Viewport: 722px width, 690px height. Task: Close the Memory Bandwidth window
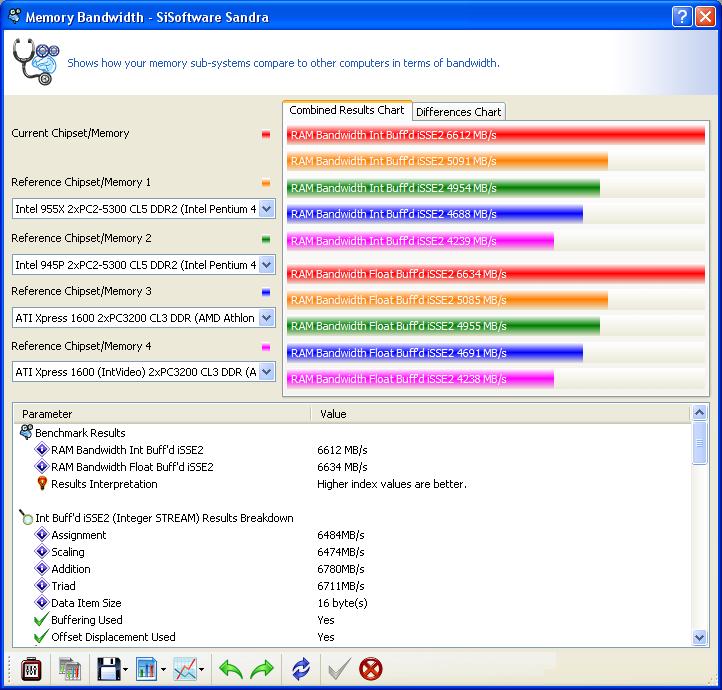tap(705, 17)
